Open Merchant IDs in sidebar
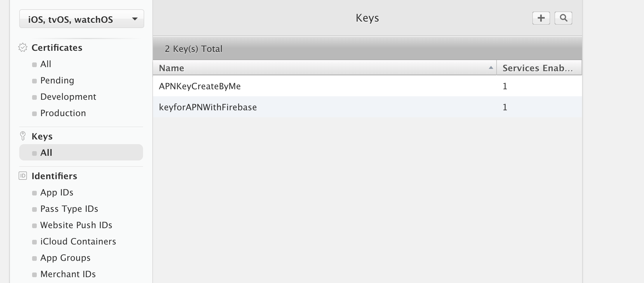This screenshot has height=283, width=644. [68, 274]
